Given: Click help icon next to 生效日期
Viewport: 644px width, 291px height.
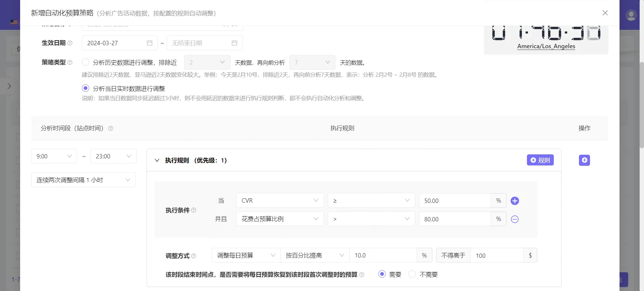Looking at the screenshot, I should pyautogui.click(x=70, y=43).
